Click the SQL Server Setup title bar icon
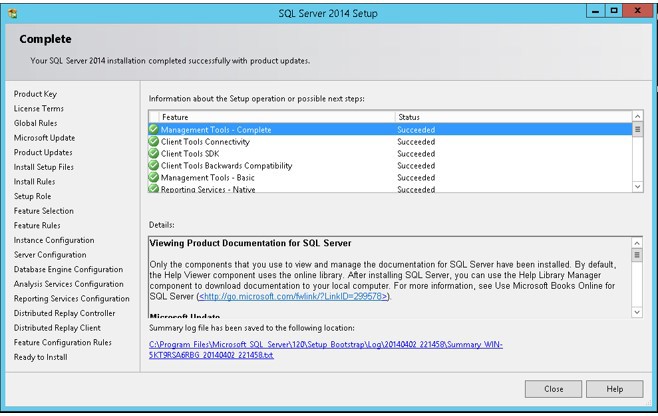Screen dimensions: 658x416 [13, 13]
